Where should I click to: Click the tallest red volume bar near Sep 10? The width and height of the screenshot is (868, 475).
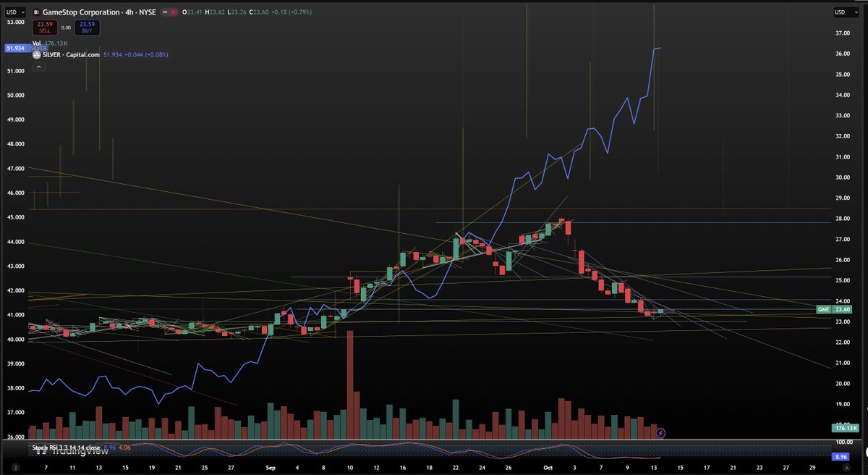(x=350, y=385)
